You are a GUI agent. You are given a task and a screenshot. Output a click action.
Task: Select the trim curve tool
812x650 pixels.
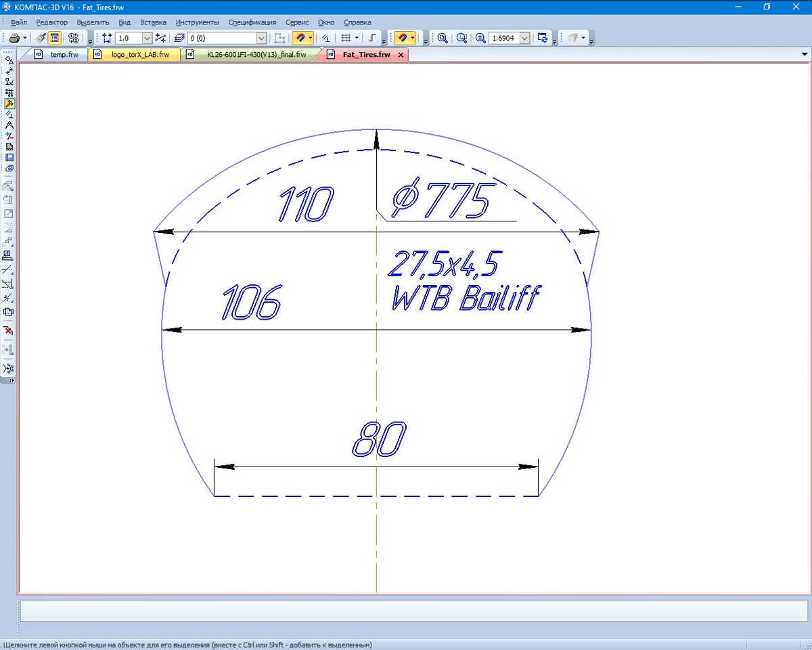pyautogui.click(x=9, y=270)
